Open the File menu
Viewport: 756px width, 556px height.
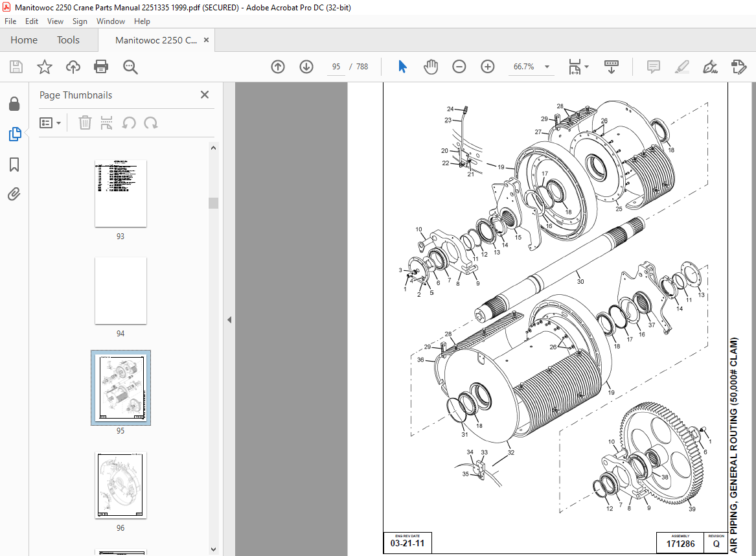(10, 21)
